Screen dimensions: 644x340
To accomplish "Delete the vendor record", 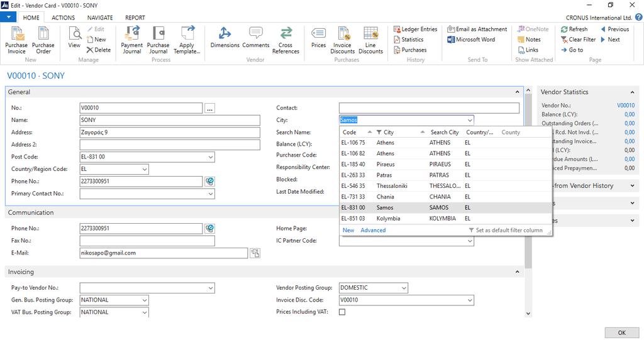I will point(99,50).
